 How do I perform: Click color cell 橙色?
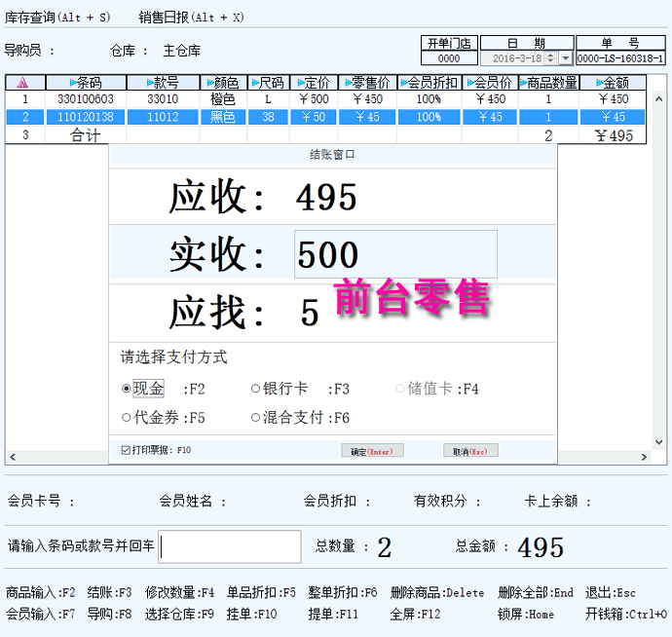point(223,99)
